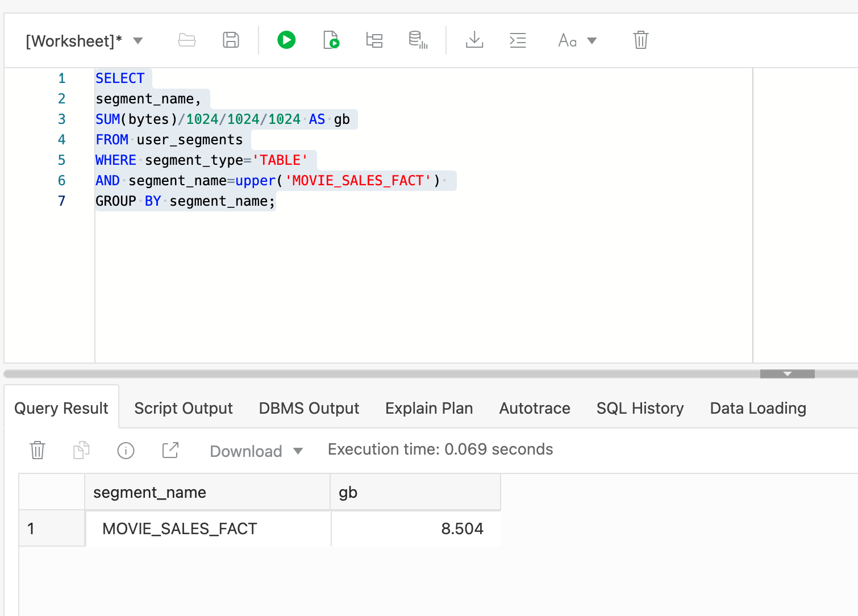Click the Download Editor Content icon
The height and width of the screenshot is (616, 858).
pyautogui.click(x=474, y=40)
